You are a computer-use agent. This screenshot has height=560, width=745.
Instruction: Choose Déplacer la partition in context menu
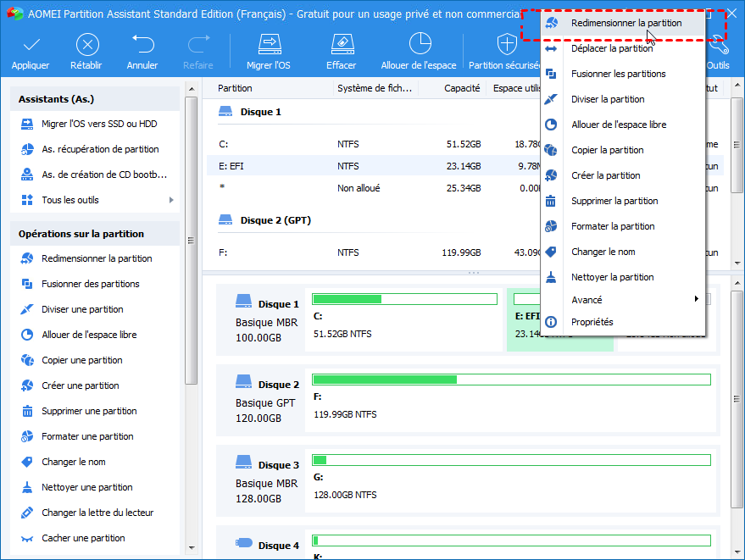[622, 48]
